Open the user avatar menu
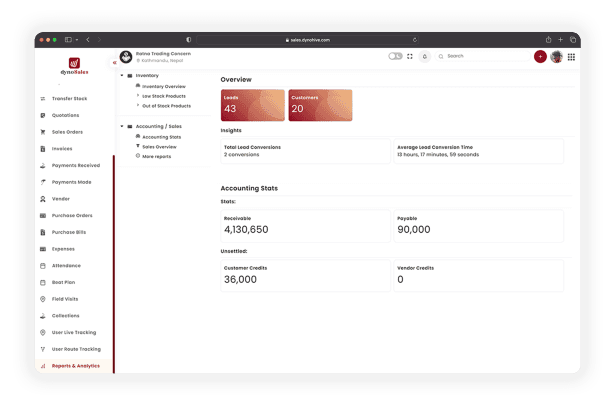This screenshot has height=406, width=613. (556, 57)
